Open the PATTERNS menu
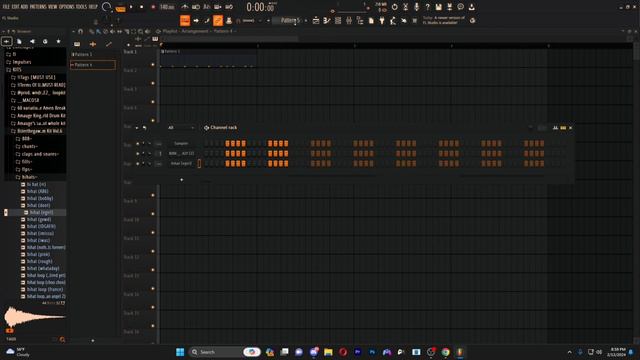The image size is (640, 360). tap(38, 7)
